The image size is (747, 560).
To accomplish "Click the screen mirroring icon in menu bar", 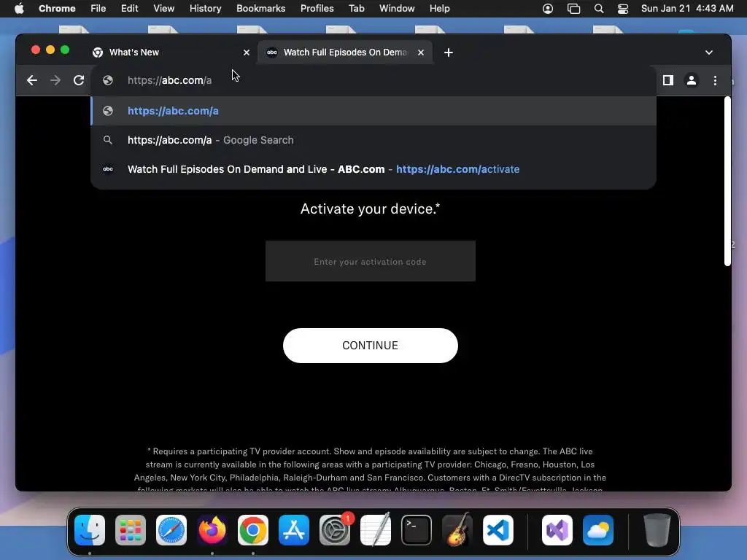I will (573, 9).
